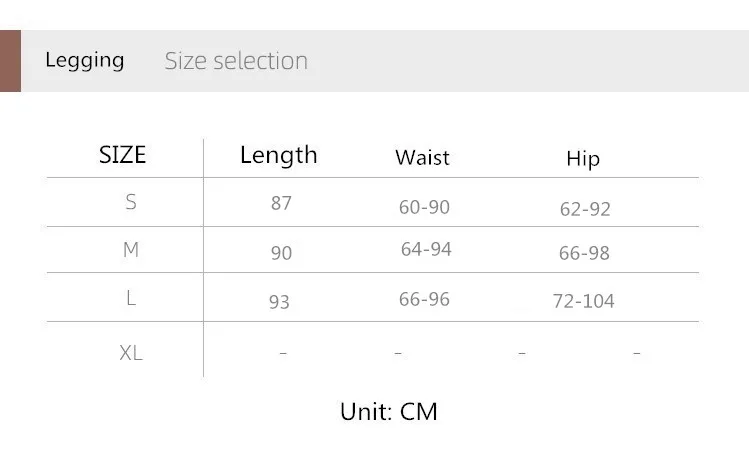Click the length value 93 for size L
This screenshot has height=456, width=749.
coord(279,301)
